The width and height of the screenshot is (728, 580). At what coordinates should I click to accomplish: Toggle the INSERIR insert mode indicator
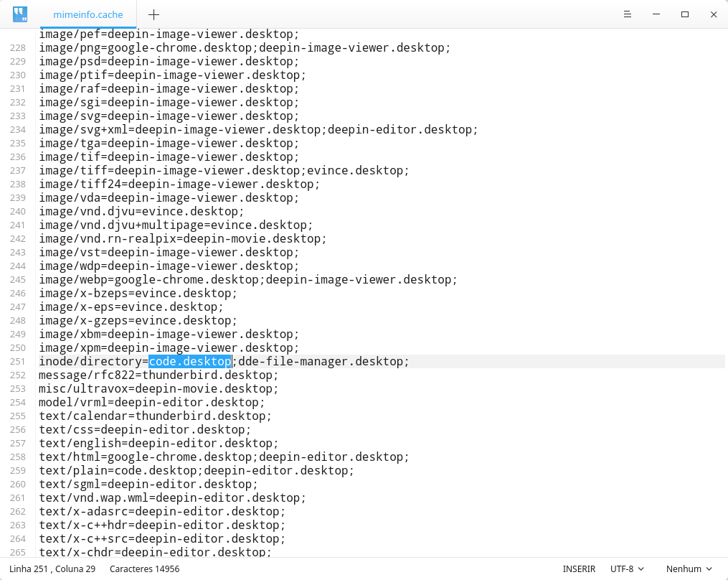point(579,569)
